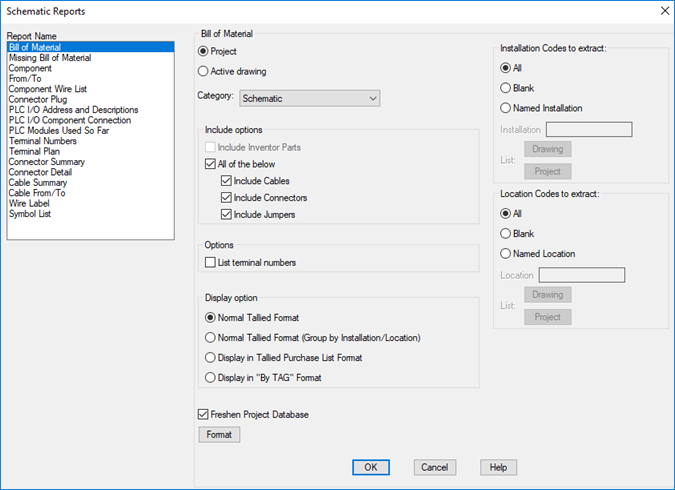Open Help for Schematic Reports
The image size is (675, 490).
(498, 467)
